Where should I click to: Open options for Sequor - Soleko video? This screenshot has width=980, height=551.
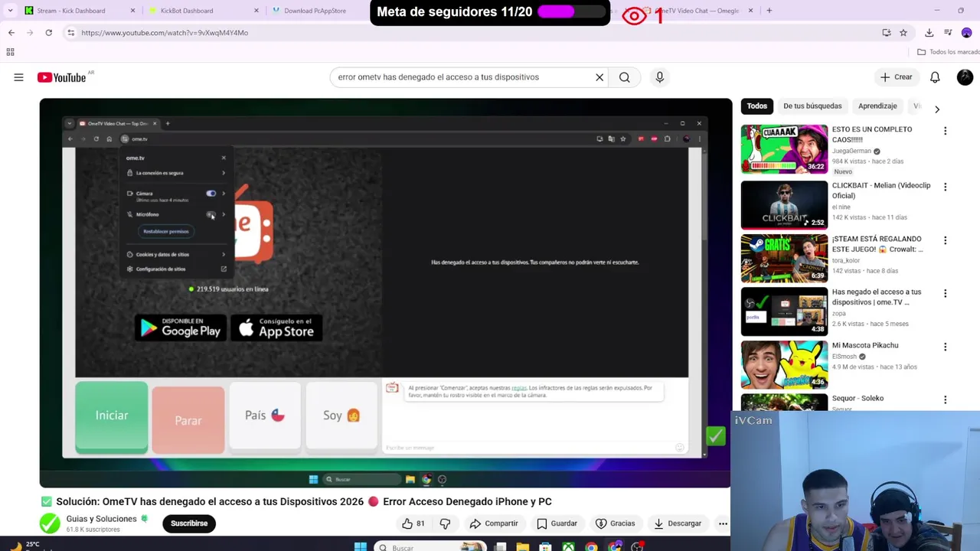pyautogui.click(x=945, y=399)
